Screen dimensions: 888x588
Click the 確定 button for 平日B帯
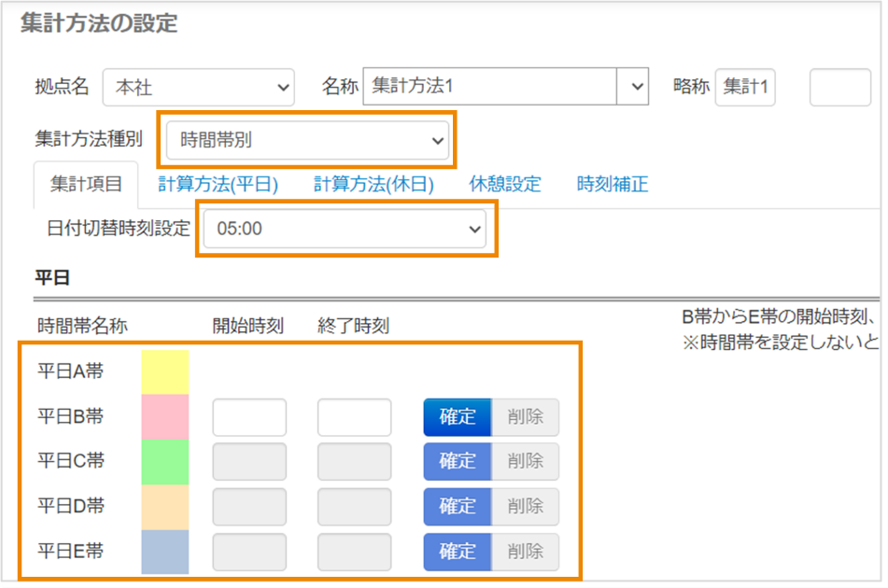[458, 417]
